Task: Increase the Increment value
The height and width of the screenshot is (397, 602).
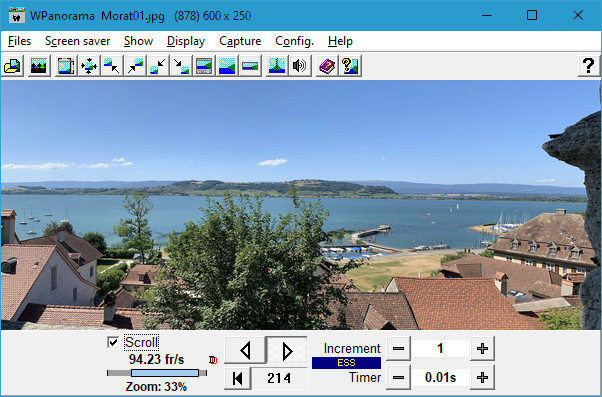Action: point(482,349)
